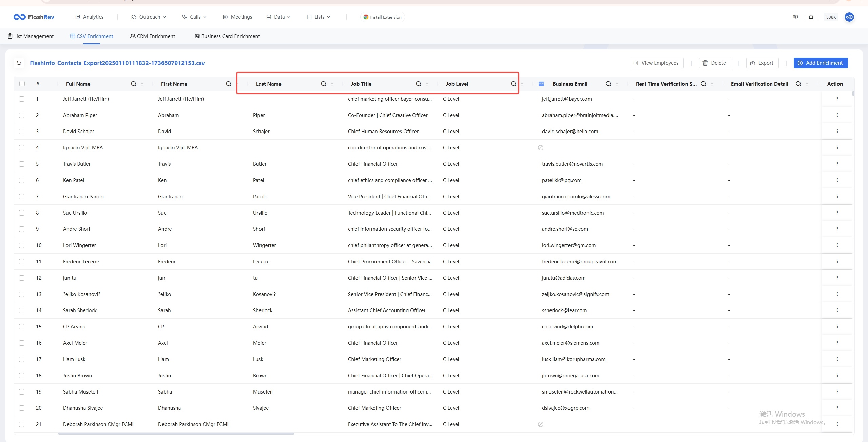Open Job Title column options menu

427,84
